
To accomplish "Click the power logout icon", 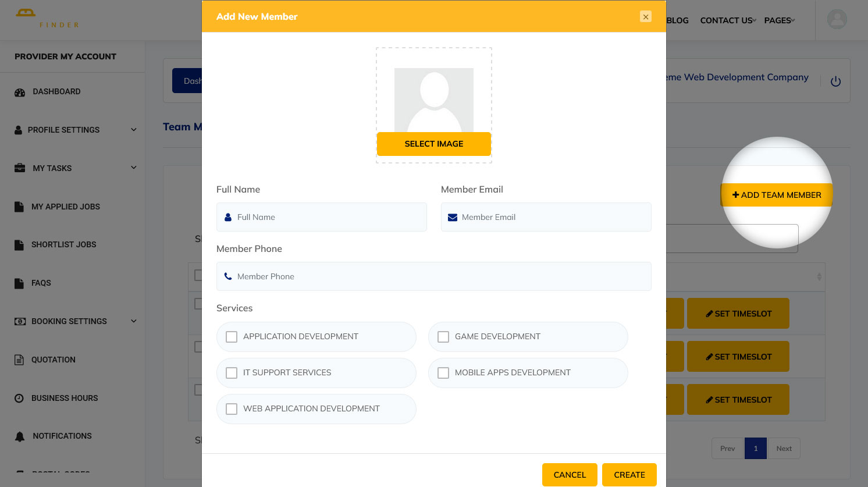I will pyautogui.click(x=835, y=81).
